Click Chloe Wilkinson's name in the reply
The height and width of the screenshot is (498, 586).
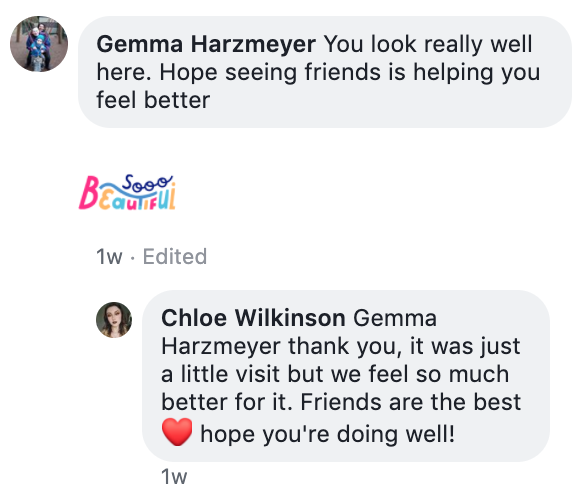click(x=253, y=318)
